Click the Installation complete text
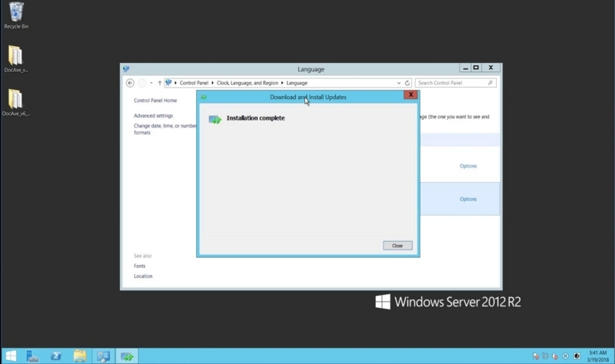The width and height of the screenshot is (615, 364). click(256, 118)
